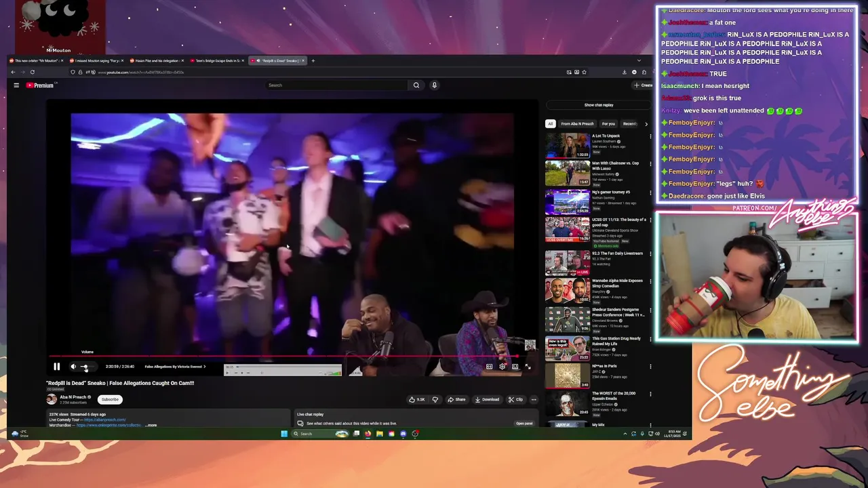The image size is (868, 488).
Task: Open the YouTube hamburger guide menu
Action: tap(16, 85)
